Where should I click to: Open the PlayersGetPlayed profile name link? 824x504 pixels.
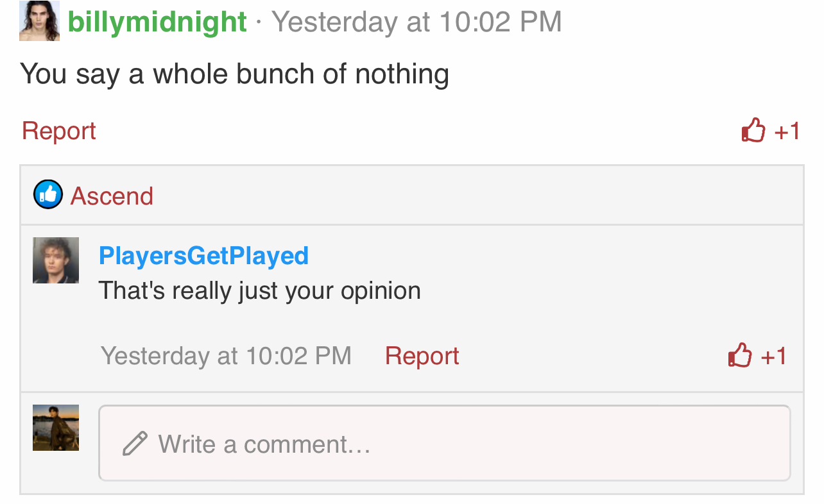point(204,256)
